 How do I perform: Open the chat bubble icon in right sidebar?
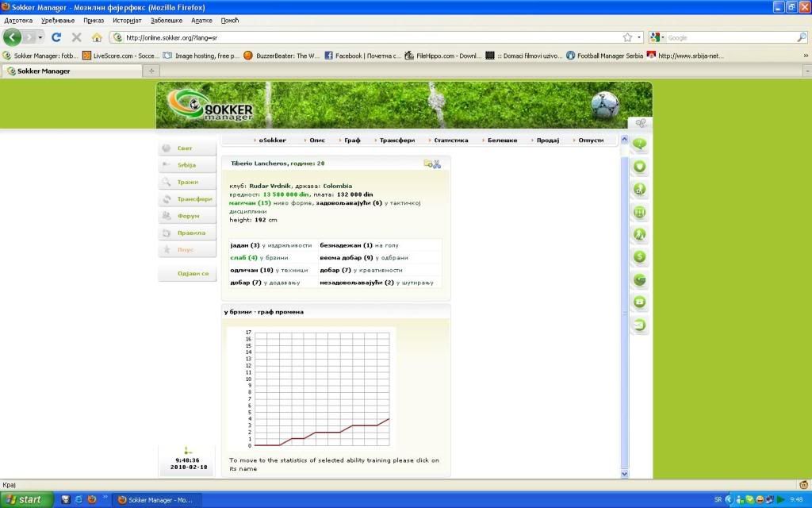(x=640, y=144)
